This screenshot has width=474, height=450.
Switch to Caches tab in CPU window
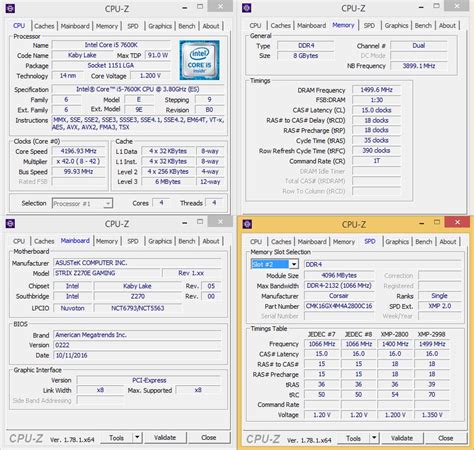pyautogui.click(x=44, y=26)
